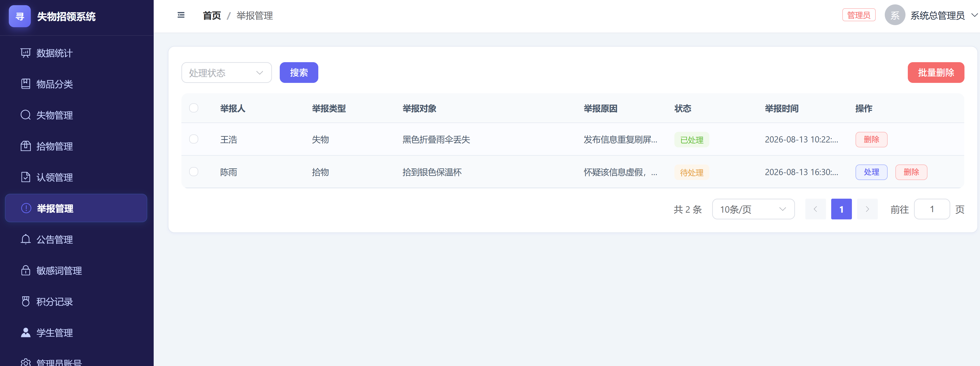Viewport: 980px width, 366px height.
Task: Open the 10条/页 page size dropdown
Action: (x=753, y=209)
